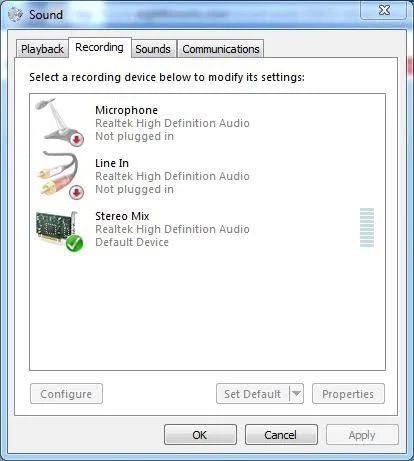Confirm with the OK button
The width and height of the screenshot is (414, 461).
(x=200, y=435)
